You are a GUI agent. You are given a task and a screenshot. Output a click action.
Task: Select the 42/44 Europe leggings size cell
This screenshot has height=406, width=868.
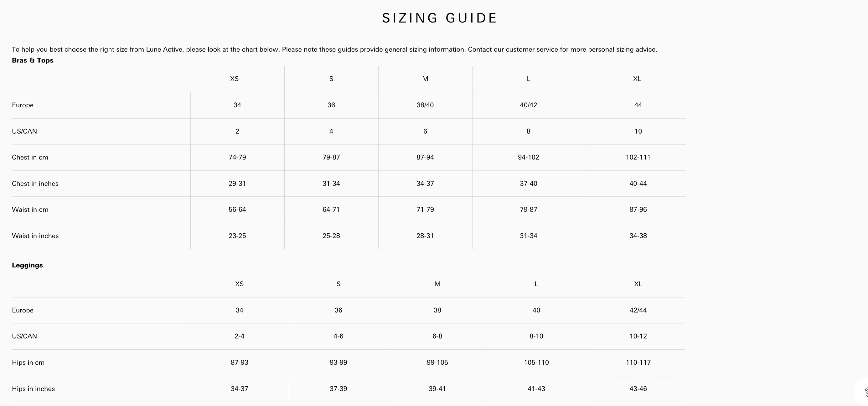(638, 310)
